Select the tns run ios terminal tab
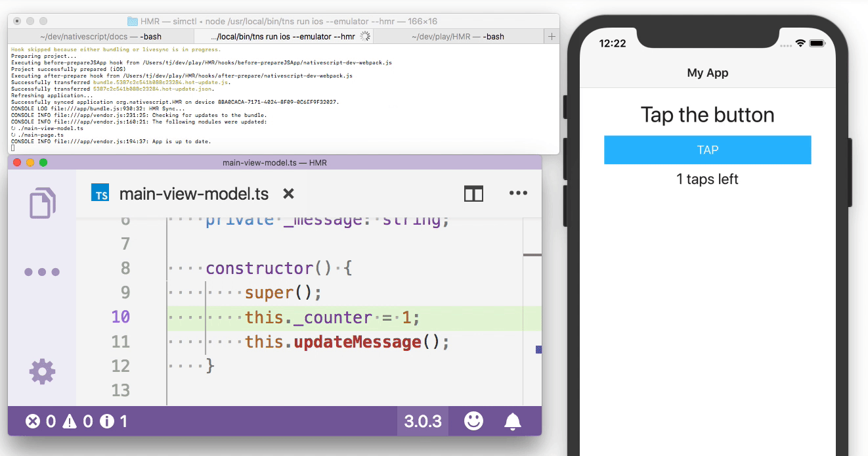 click(x=282, y=37)
